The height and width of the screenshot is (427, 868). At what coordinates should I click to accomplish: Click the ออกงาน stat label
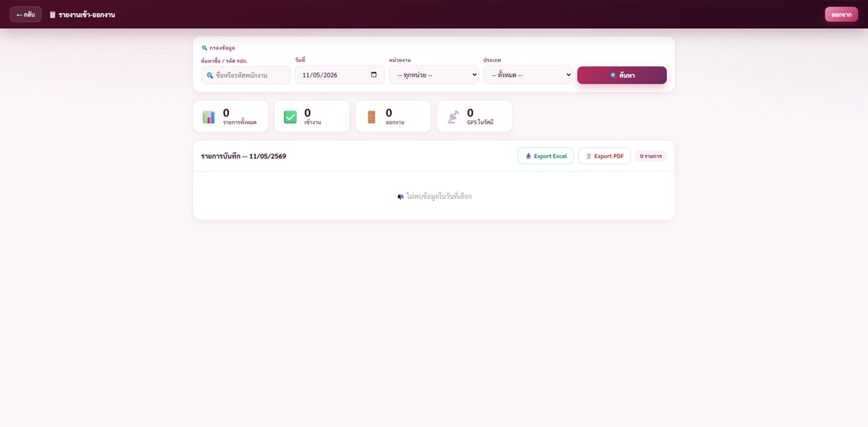coord(395,122)
